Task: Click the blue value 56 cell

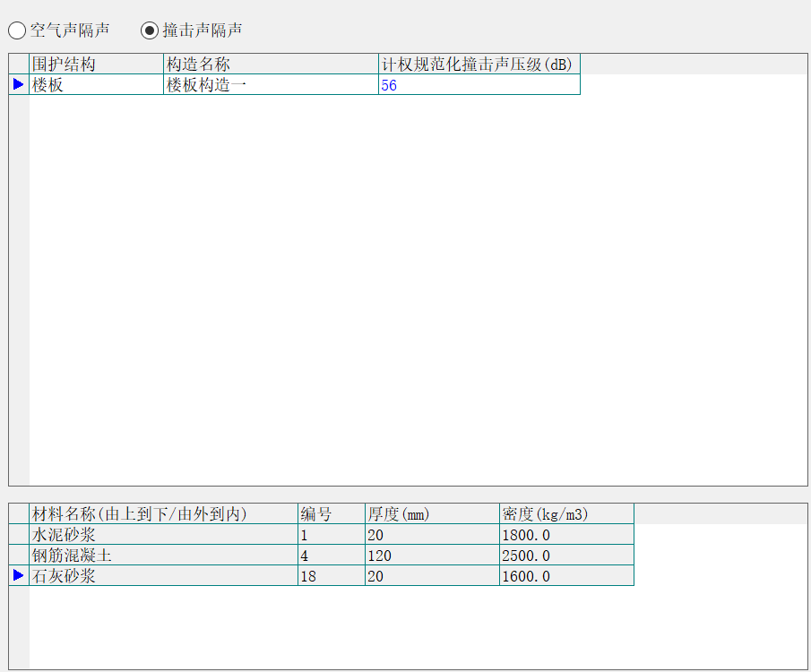Action: 479,85
